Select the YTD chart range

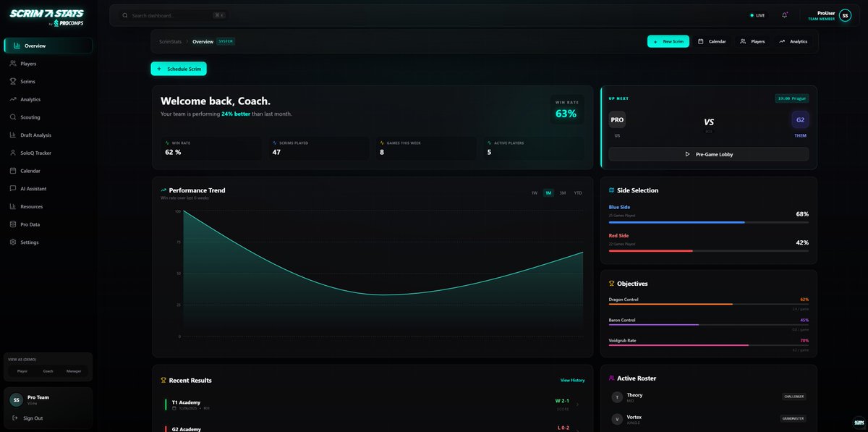coord(578,192)
